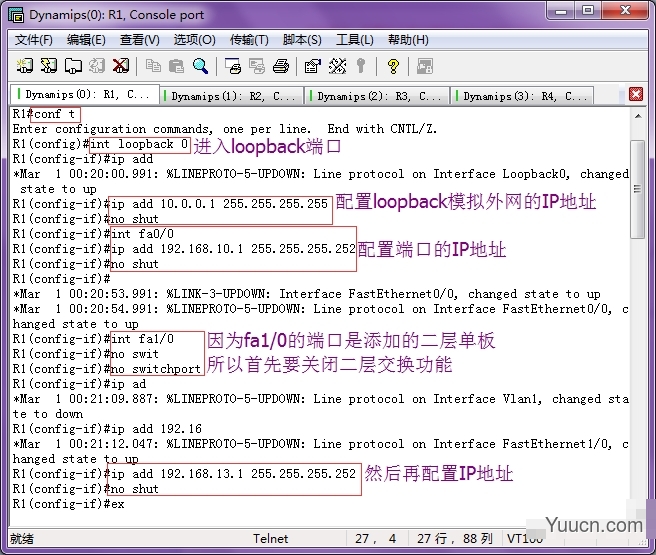Click the 'R1(config-if)#ex' prompt line
Screen dimensions: 656x555
[x=69, y=504]
